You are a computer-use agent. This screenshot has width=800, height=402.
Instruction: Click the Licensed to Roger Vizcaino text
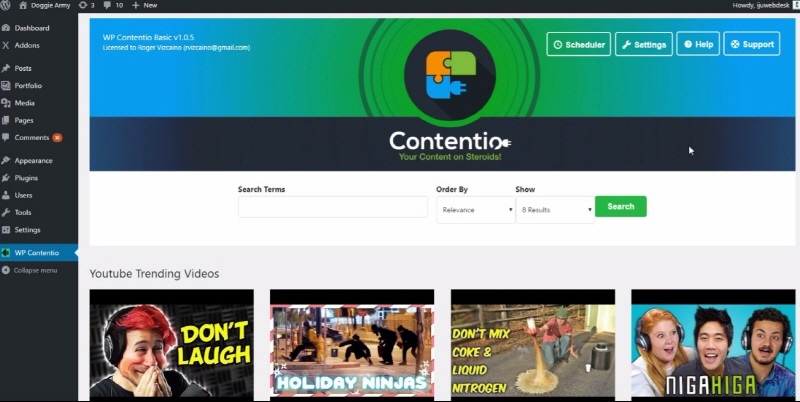click(177, 47)
